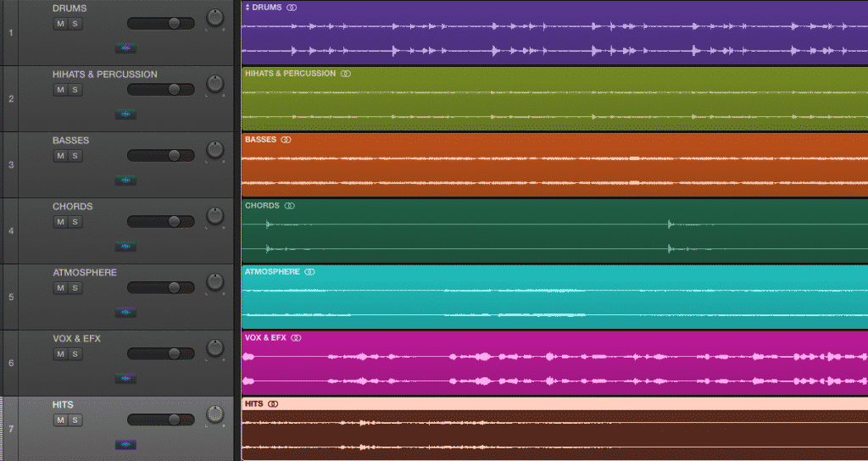868x461 pixels.
Task: Mute the VOX & EFX track
Action: point(60,354)
